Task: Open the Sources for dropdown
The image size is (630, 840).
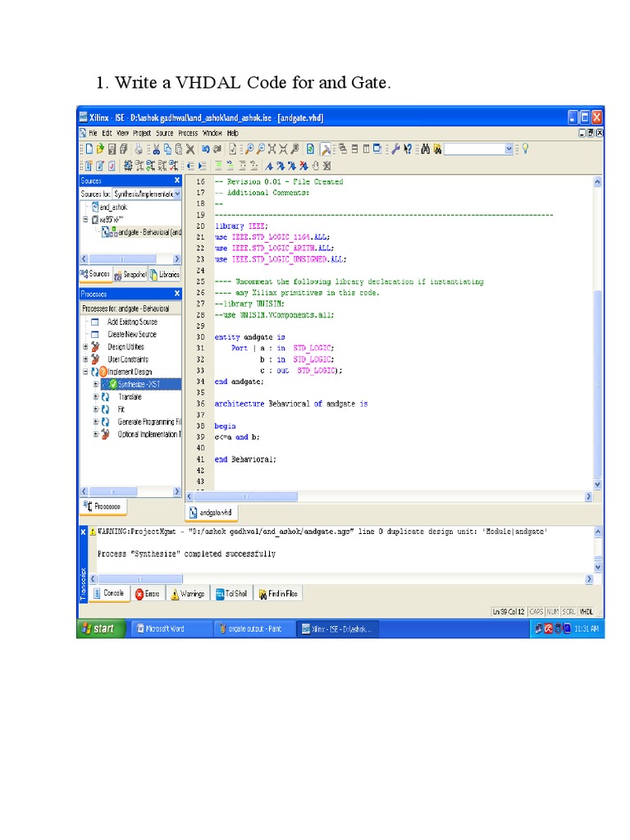Action: pos(177,194)
